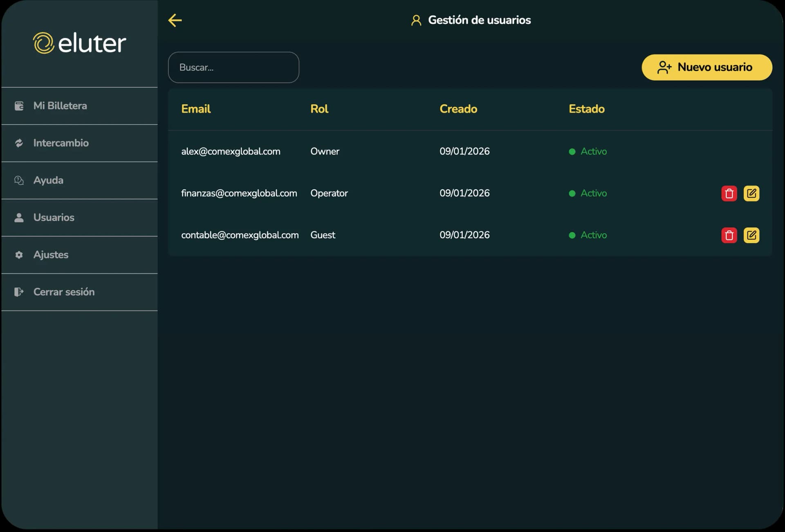Click the gear icon beside Ajustes
Image resolution: width=785 pixels, height=532 pixels.
[x=19, y=255]
